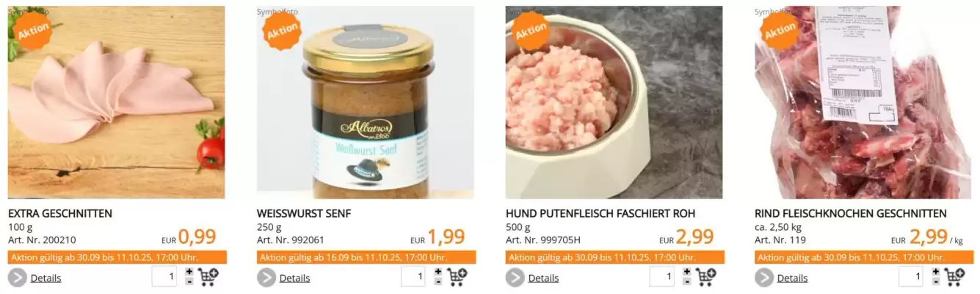The width and height of the screenshot is (980, 294).
Task: Add Hund Putenfleisch Faschiert Roh to cart
Action: point(707,277)
